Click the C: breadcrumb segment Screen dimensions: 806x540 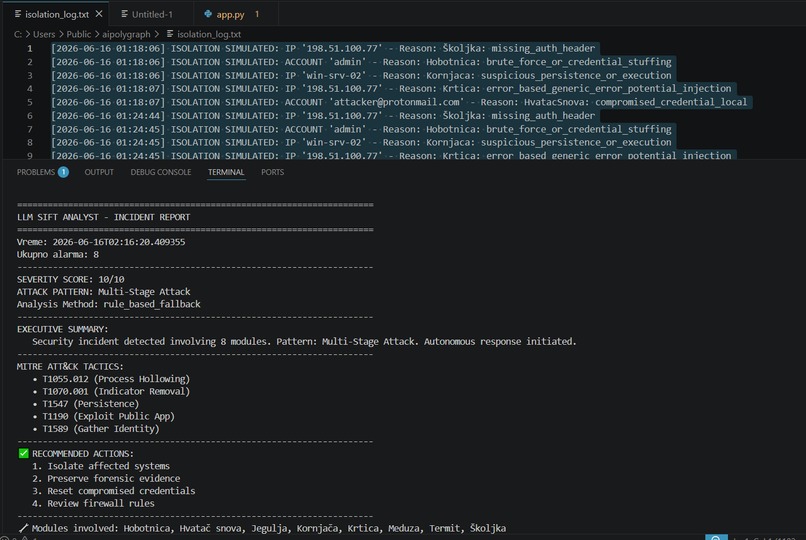[x=18, y=34]
